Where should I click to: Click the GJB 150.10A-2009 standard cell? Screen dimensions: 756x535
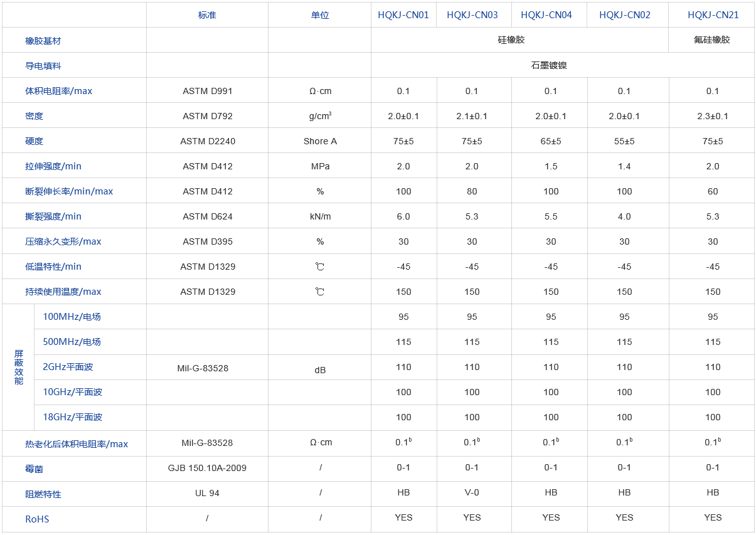coord(208,468)
